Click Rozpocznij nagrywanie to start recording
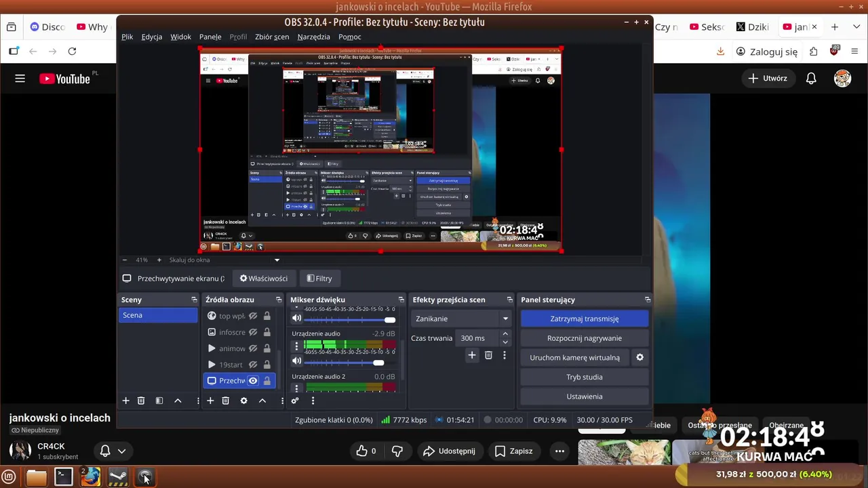868x488 pixels. 585,338
